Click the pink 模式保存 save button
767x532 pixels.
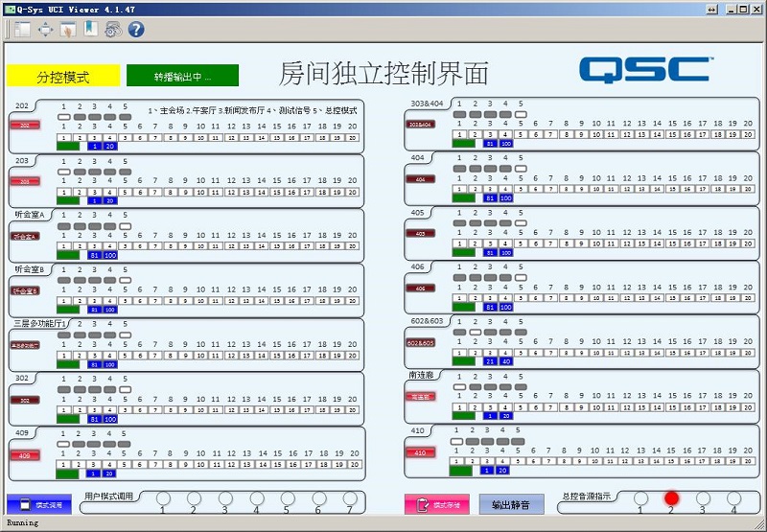tap(437, 504)
